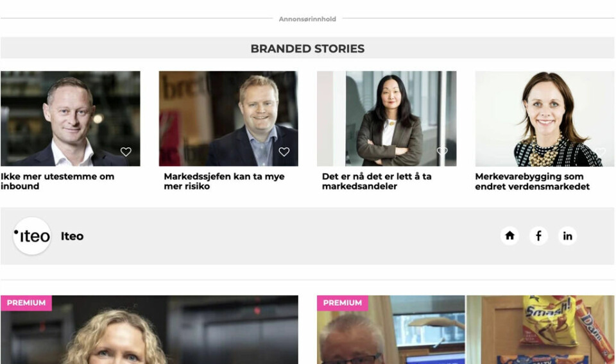Image resolution: width=616 pixels, height=364 pixels.
Task: Open the BRANDED STORIES section header
Action: coord(307,48)
